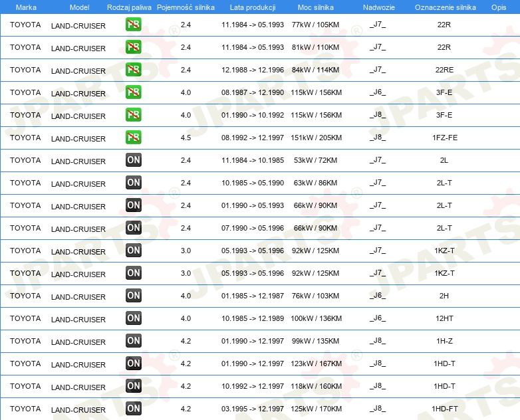Click the Rodzaj paliwa column header
Screen dimensions: 520x420
(x=129, y=7)
